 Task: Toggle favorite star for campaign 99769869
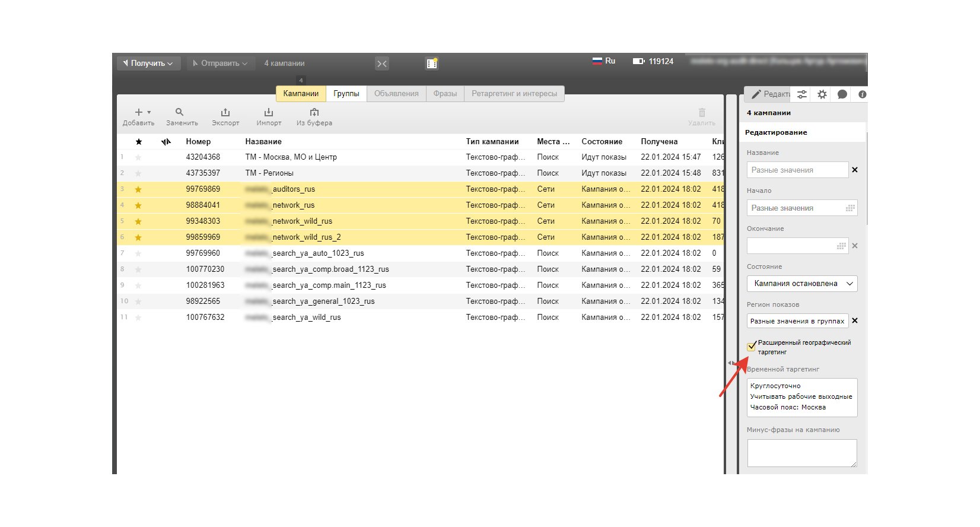(138, 189)
